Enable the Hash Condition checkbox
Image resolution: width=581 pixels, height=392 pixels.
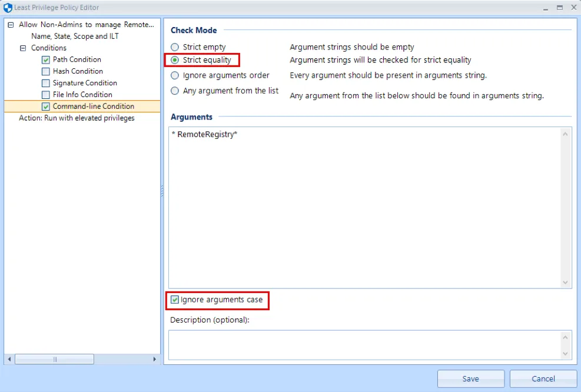[x=46, y=72]
